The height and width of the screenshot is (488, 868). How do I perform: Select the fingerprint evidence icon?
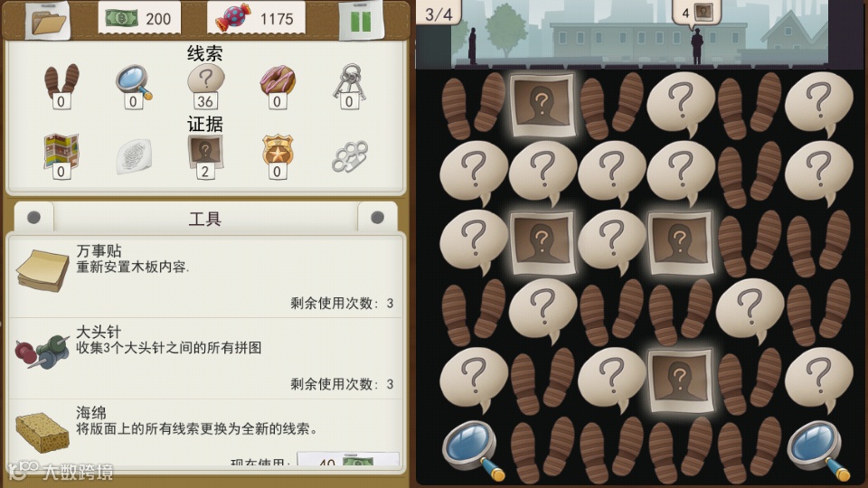(x=134, y=156)
